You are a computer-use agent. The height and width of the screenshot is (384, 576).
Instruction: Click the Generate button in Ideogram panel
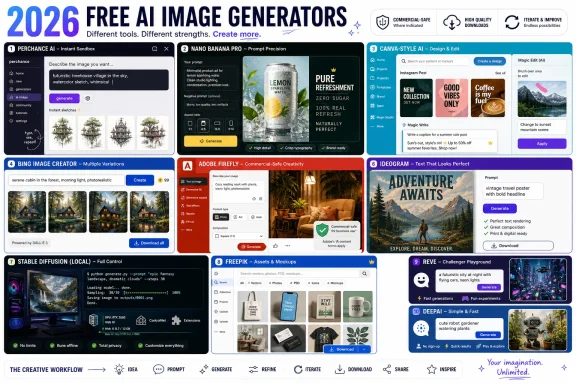pyautogui.click(x=500, y=208)
